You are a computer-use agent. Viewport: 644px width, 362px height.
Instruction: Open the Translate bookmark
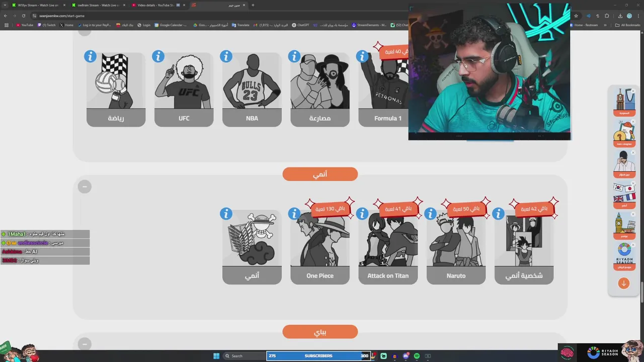240,25
